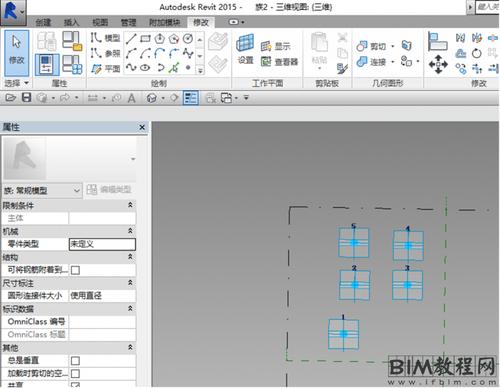
Task: Click the 圆形连接件大小 value 使用直径
Action: (102, 295)
